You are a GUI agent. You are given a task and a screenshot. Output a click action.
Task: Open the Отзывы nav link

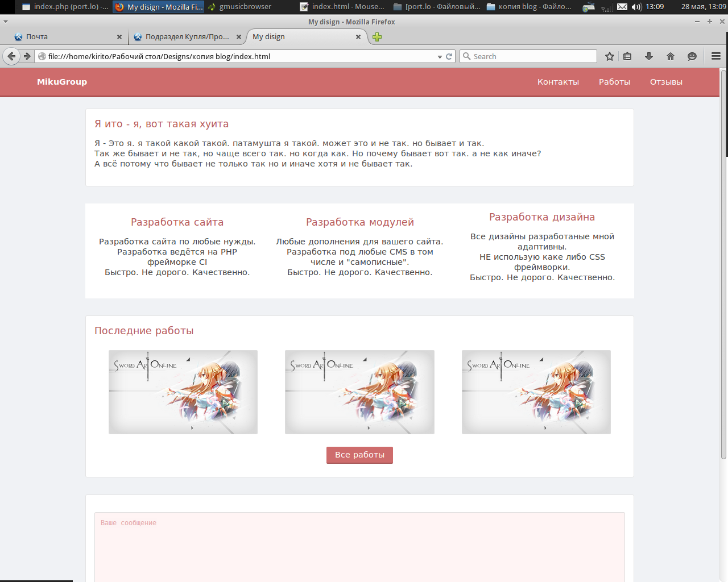(666, 82)
